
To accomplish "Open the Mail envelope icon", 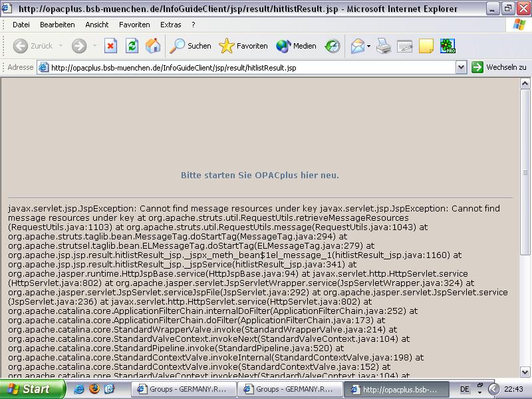I will click(357, 46).
